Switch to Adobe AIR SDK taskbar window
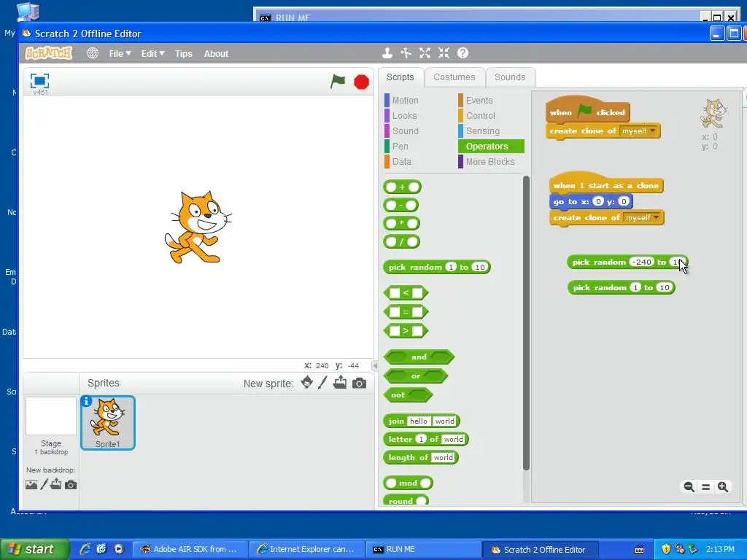This screenshot has height=560, width=747. [x=190, y=549]
